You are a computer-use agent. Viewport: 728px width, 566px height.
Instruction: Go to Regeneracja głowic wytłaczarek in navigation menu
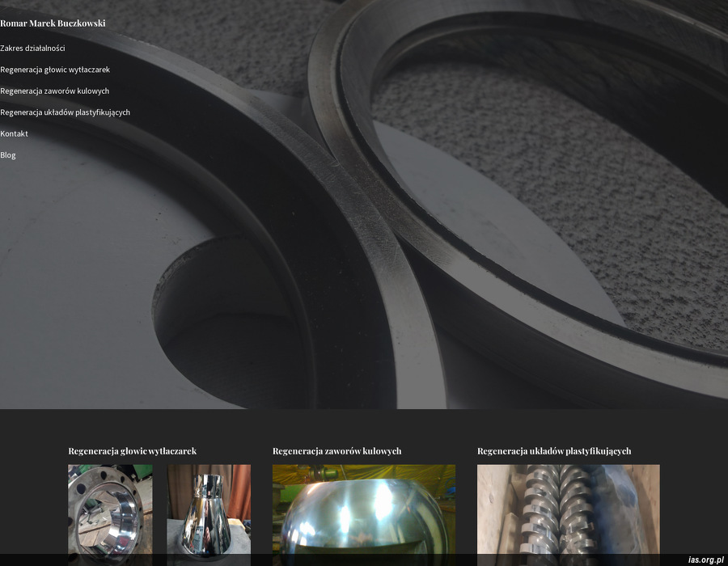tap(55, 70)
